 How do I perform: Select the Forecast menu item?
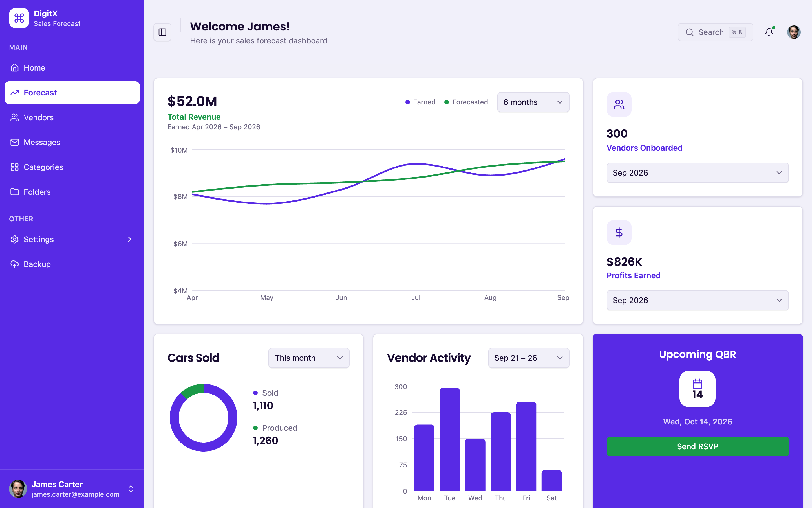coord(72,93)
